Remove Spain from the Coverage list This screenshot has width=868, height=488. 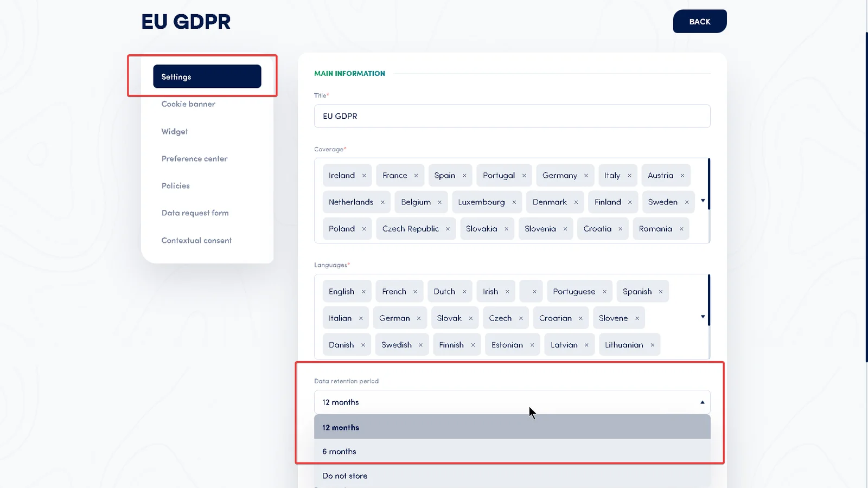pos(465,175)
